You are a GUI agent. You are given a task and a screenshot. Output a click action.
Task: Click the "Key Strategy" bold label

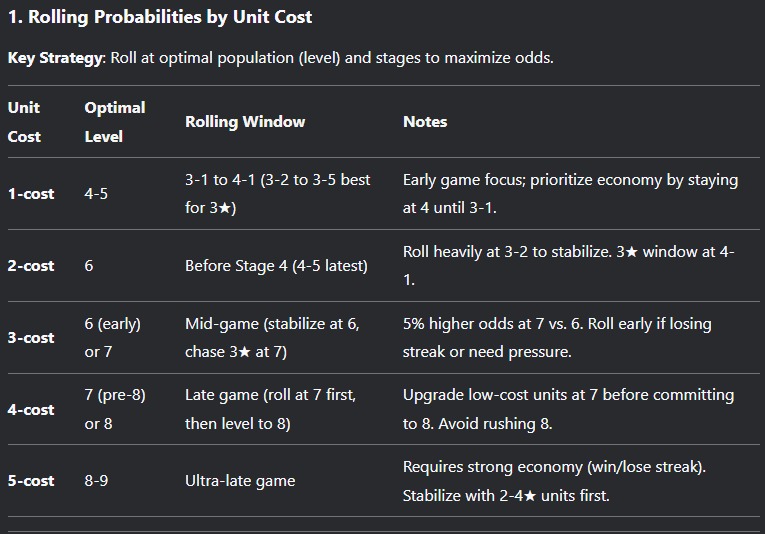tap(55, 58)
